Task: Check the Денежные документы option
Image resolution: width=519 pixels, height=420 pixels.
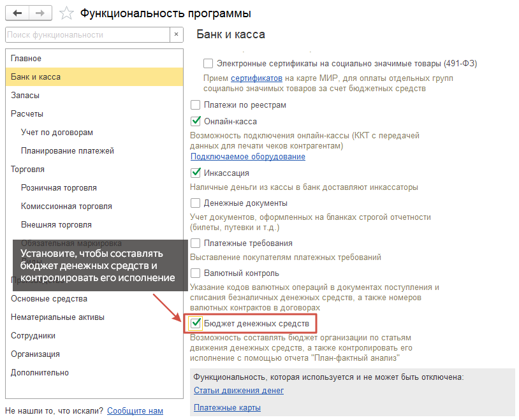Action: (196, 203)
